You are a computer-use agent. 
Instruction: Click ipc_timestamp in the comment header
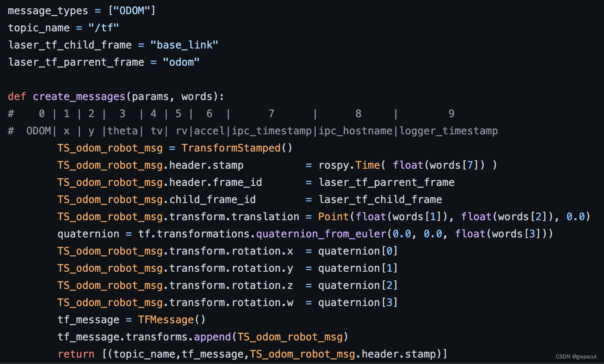coord(271,131)
